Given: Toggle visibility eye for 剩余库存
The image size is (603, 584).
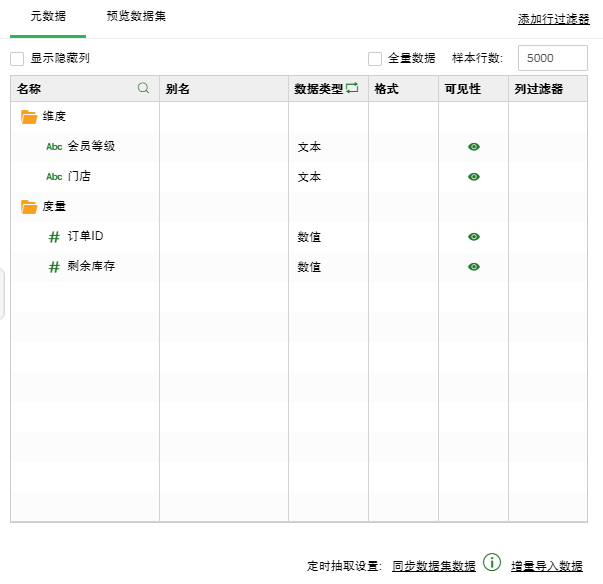Looking at the screenshot, I should tap(474, 267).
